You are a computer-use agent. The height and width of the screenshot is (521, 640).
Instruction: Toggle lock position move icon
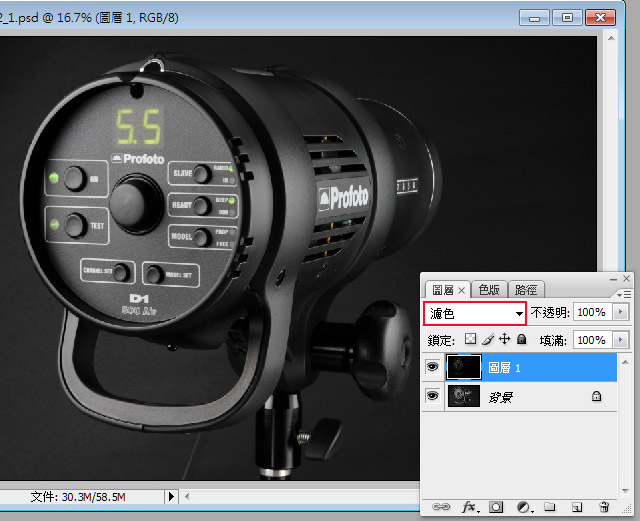[504, 339]
